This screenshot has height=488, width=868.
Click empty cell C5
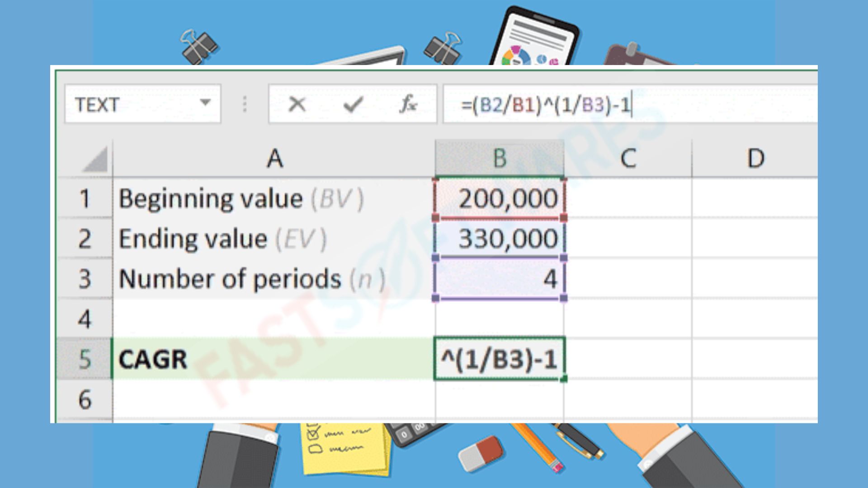pos(628,359)
